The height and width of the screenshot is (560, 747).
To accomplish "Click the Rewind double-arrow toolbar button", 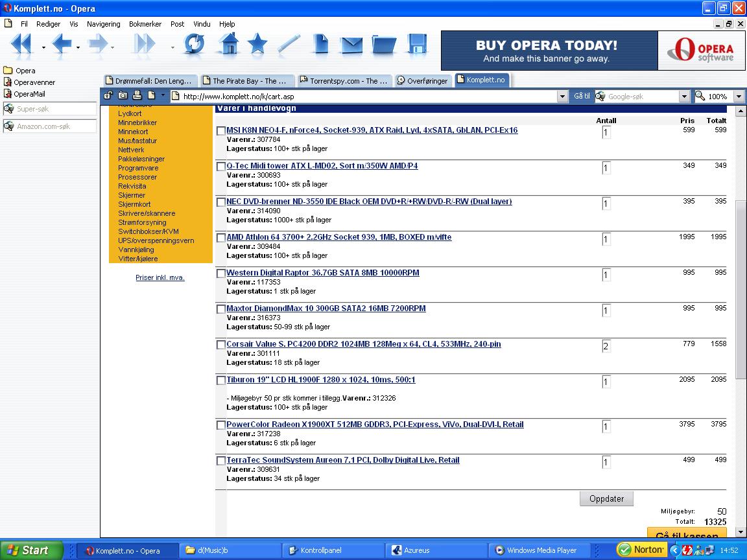I will click(x=21, y=44).
